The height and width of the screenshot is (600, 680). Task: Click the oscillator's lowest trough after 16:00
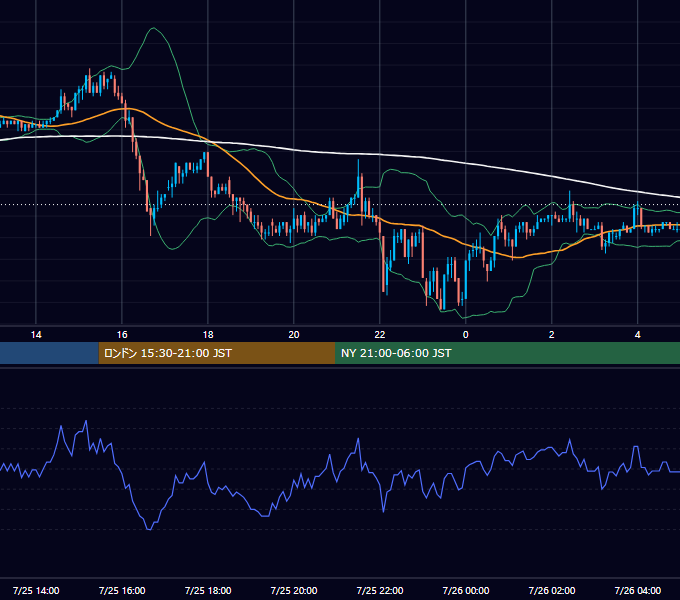coord(149,529)
